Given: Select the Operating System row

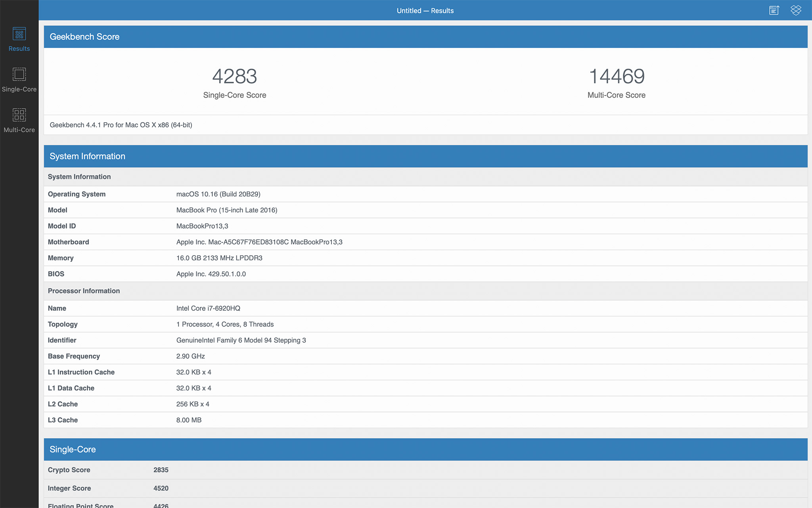Looking at the screenshot, I should coord(77,194).
